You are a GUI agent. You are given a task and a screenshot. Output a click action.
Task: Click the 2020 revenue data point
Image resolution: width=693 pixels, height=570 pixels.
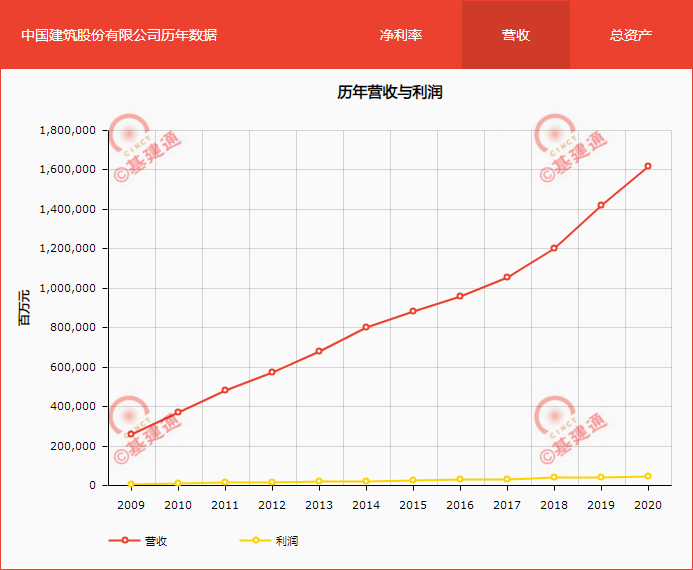[x=648, y=166]
